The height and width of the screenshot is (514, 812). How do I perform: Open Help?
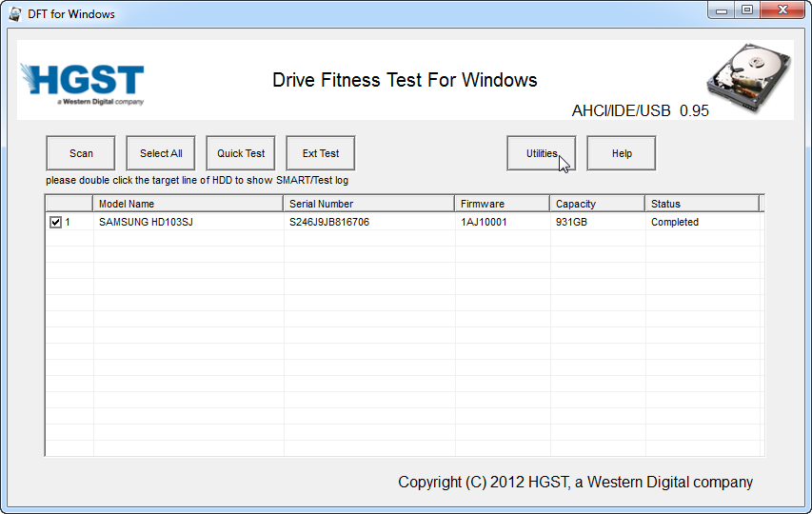[x=622, y=153]
